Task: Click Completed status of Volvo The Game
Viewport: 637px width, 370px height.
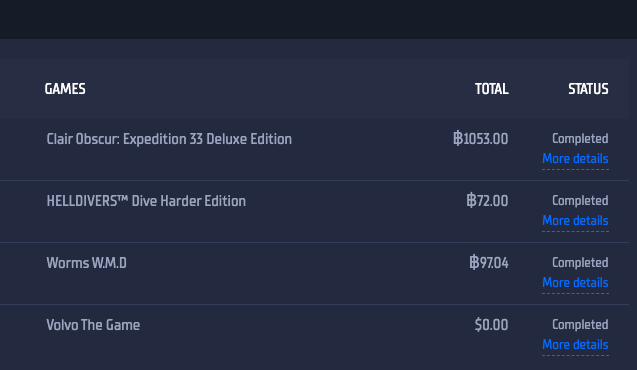Action: pyautogui.click(x=580, y=325)
